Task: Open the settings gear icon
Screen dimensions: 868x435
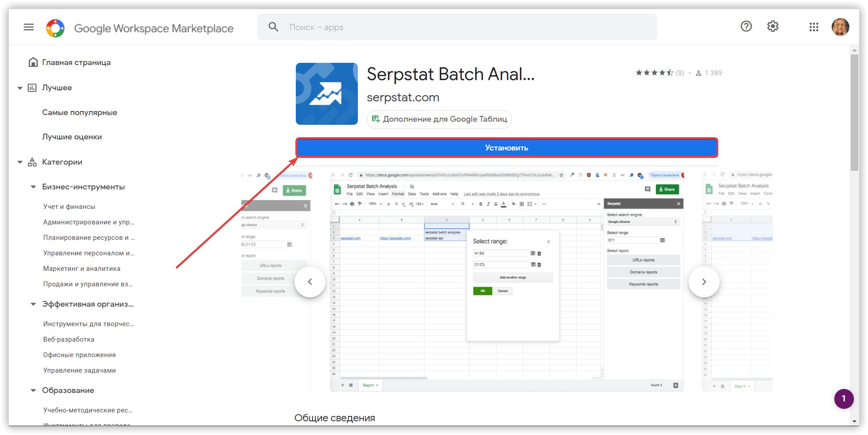Action: 773,27
